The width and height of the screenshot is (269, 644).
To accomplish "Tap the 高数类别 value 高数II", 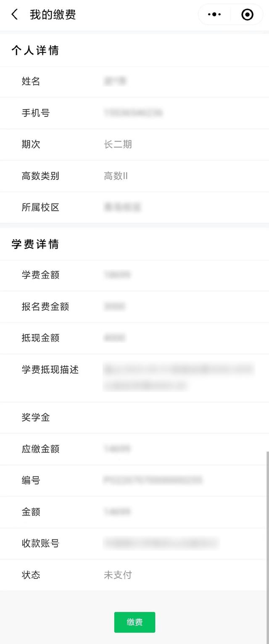I will click(x=116, y=176).
